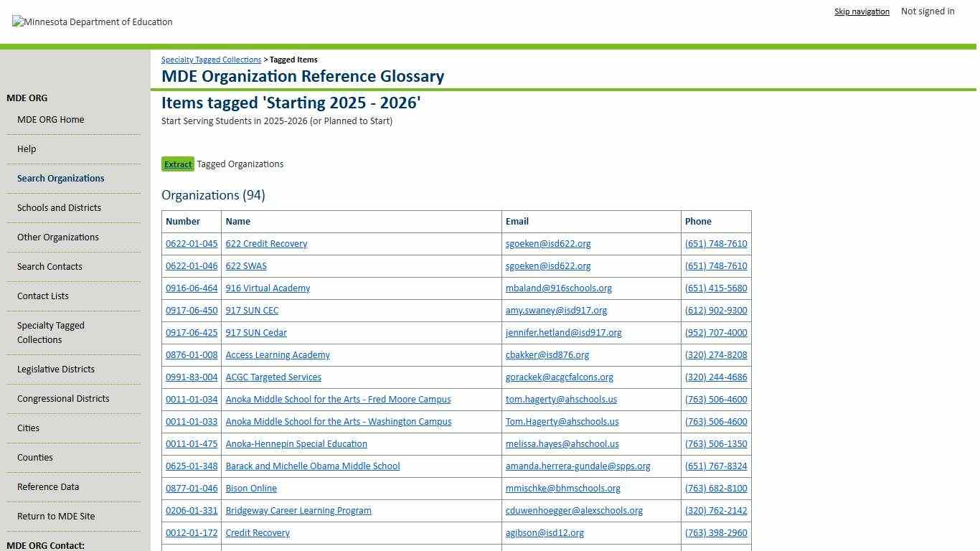Select Search Organizations in sidebar
The height and width of the screenshot is (551, 980).
(60, 178)
